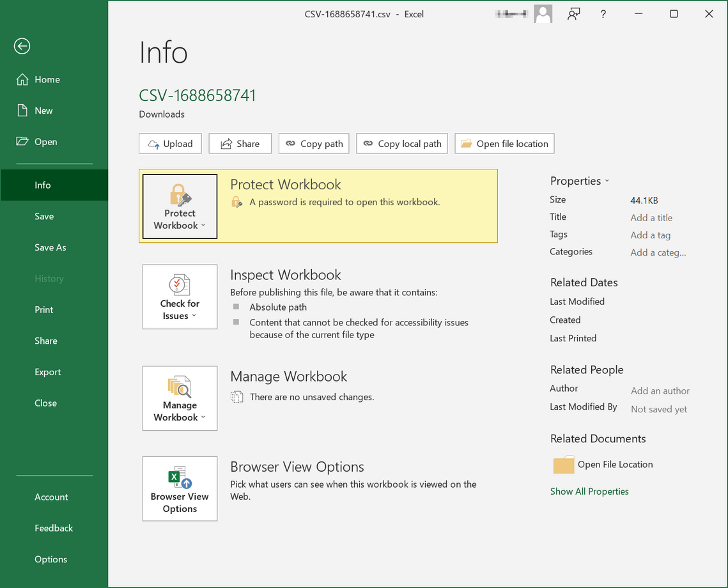The width and height of the screenshot is (728, 588).
Task: Minimize the Excel window
Action: (x=639, y=14)
